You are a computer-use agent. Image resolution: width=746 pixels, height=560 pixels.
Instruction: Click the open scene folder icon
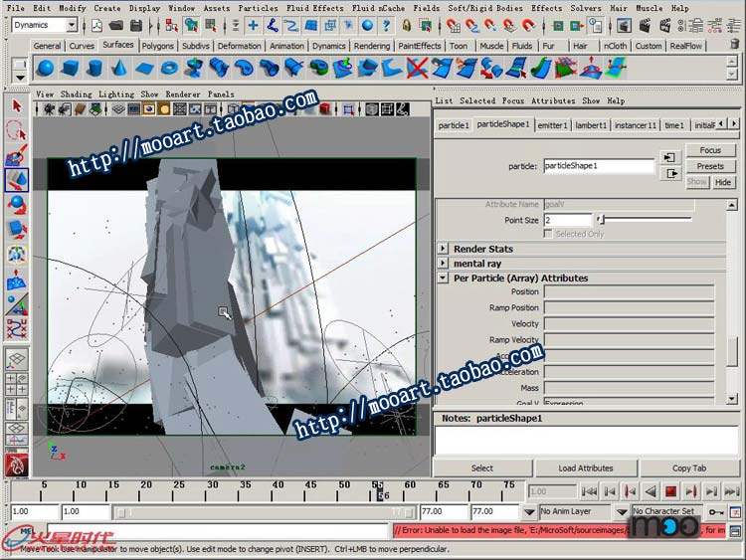coord(116,25)
